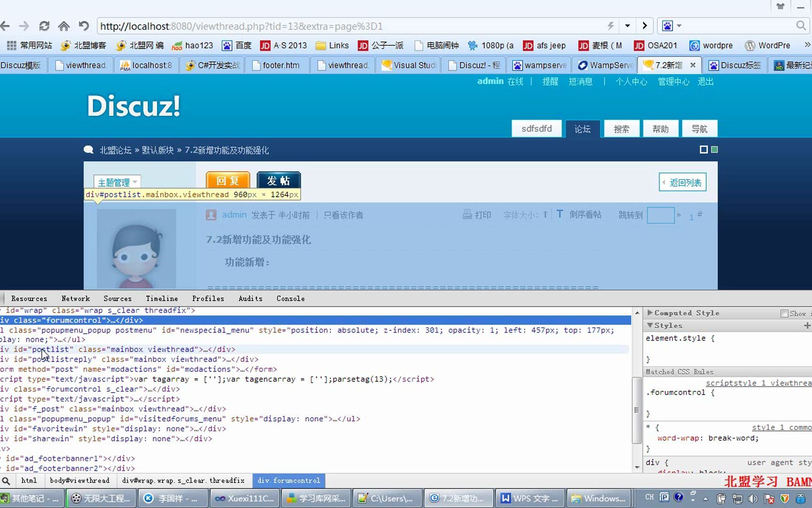The height and width of the screenshot is (508, 812).
Task: Switch to wide layout with green square icon
Action: (714, 150)
